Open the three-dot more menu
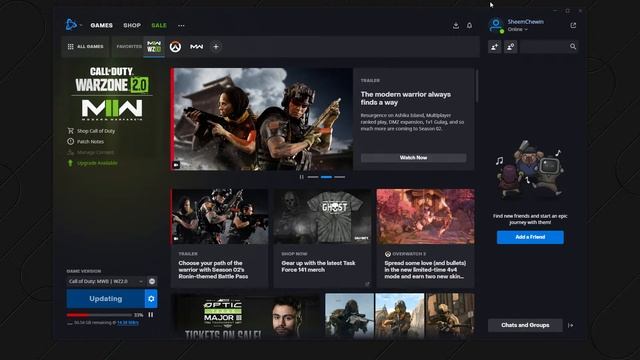 [x=181, y=26]
